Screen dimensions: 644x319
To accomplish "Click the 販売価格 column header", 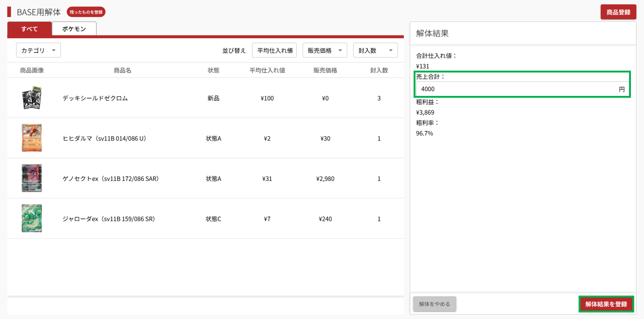I will point(325,70).
